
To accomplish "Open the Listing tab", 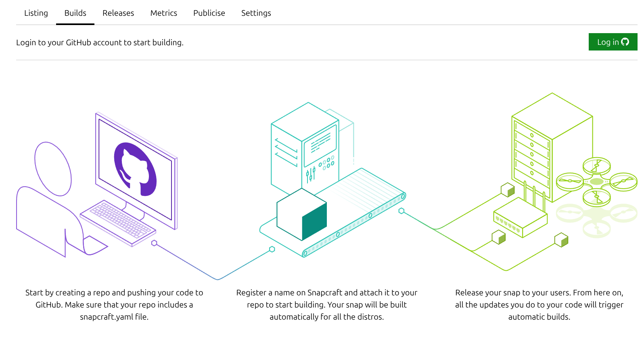I will (36, 13).
